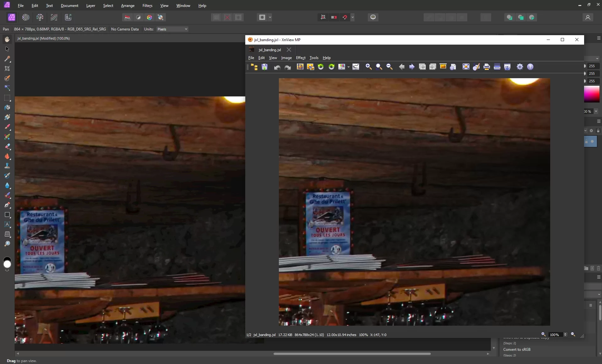Click the XnView Browser button
This screenshot has width=602, height=364.
(254, 67)
